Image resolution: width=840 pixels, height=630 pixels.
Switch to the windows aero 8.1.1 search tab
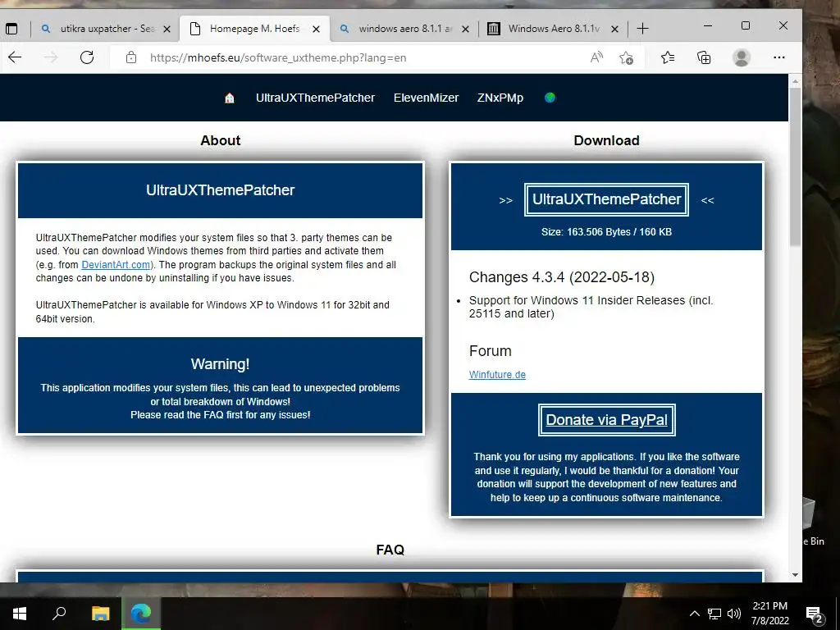pos(405,29)
